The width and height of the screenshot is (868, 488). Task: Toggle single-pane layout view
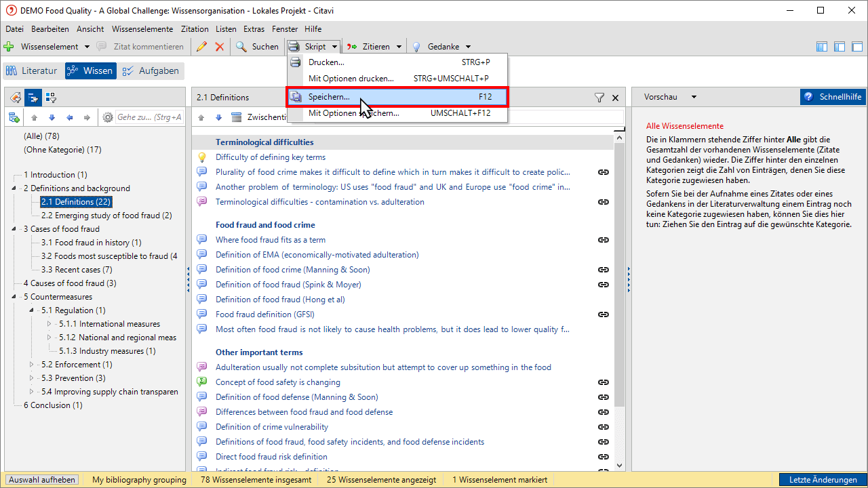click(857, 47)
